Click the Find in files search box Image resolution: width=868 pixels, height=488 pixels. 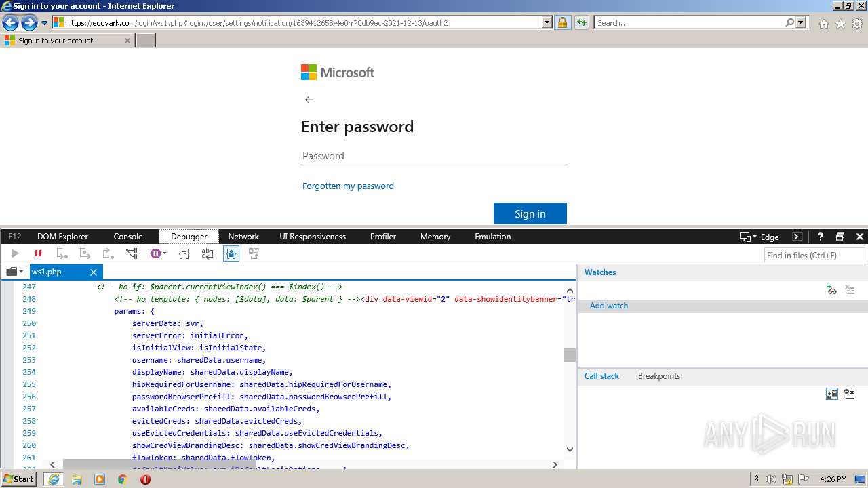[814, 255]
